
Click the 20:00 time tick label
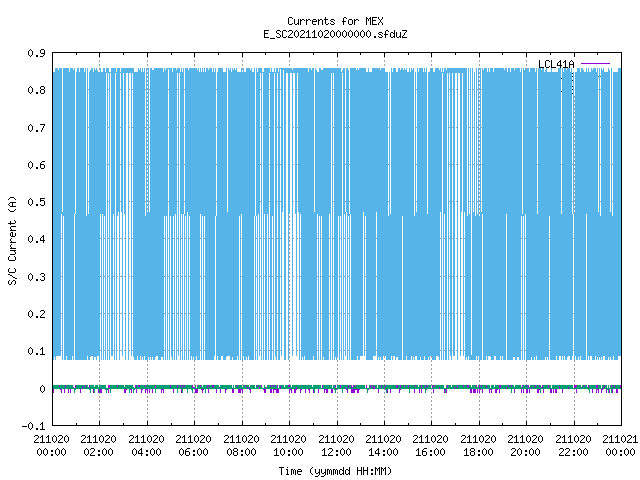[x=525, y=446]
